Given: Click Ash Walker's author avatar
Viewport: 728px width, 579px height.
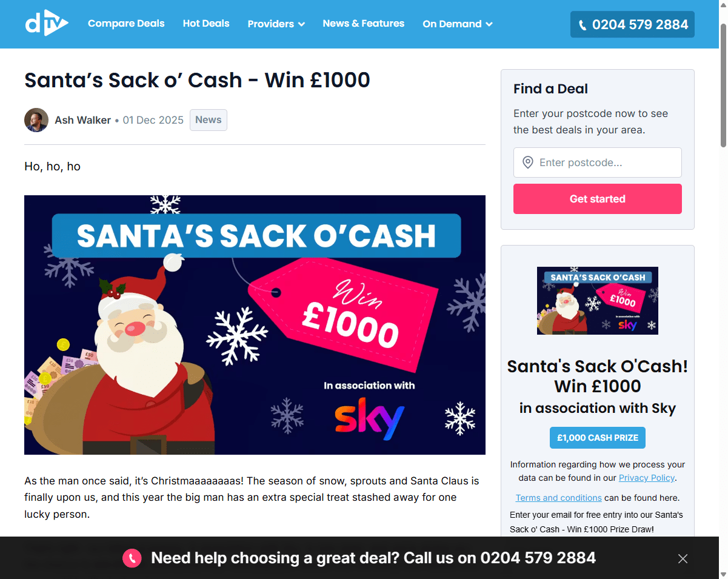Looking at the screenshot, I should (x=36, y=120).
